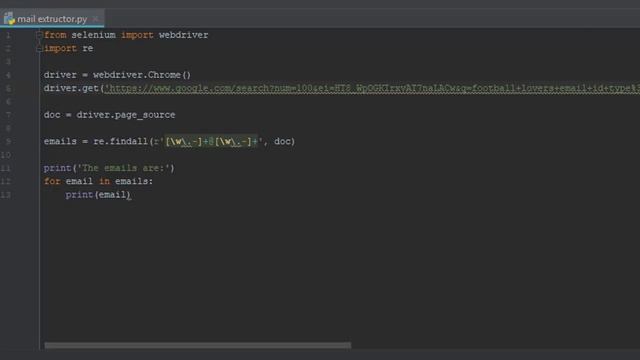
Task: Open the Google search URL in driver.get
Action: tap(372, 88)
